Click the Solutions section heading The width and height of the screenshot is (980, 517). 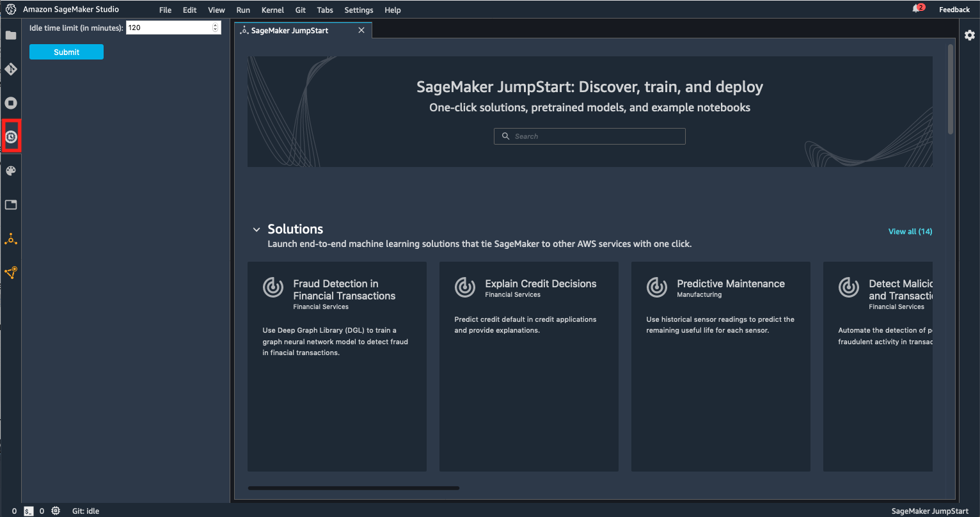pyautogui.click(x=295, y=229)
